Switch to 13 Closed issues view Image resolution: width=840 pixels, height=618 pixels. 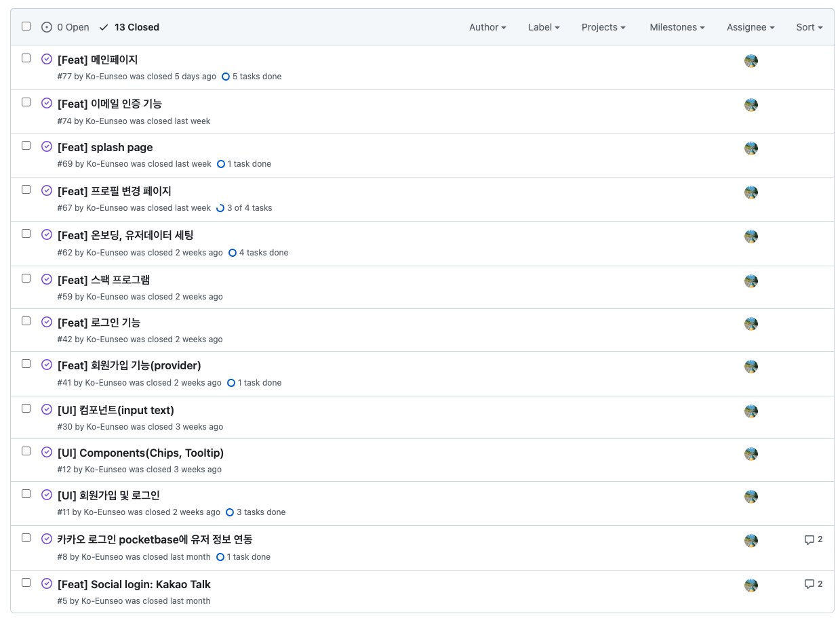(129, 27)
